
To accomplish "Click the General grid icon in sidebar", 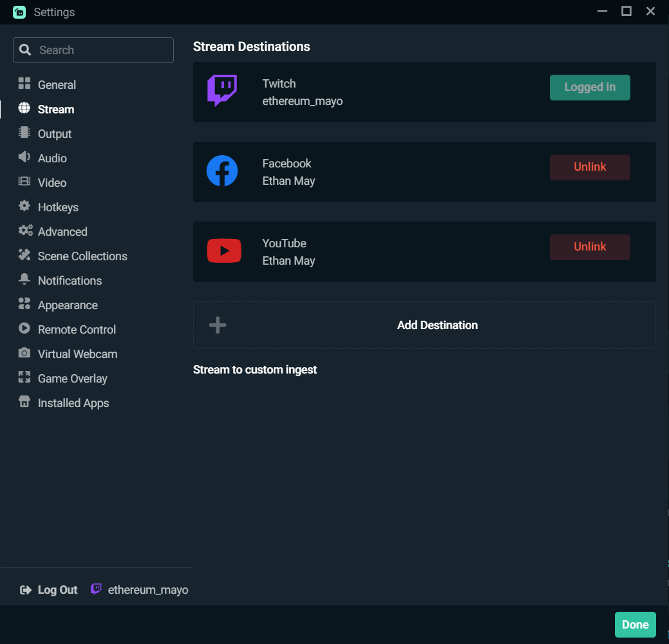I will pyautogui.click(x=24, y=84).
